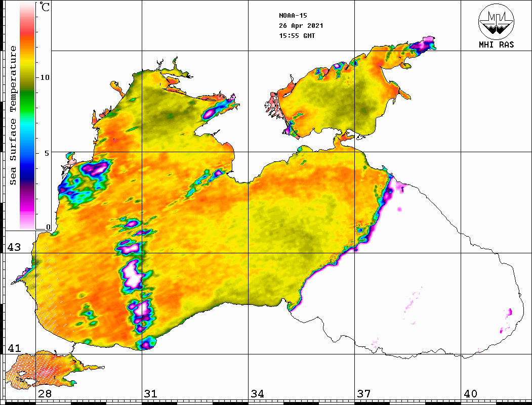The width and height of the screenshot is (532, 405).
Task: Click the MHI RAS logo icon
Action: 497,21
